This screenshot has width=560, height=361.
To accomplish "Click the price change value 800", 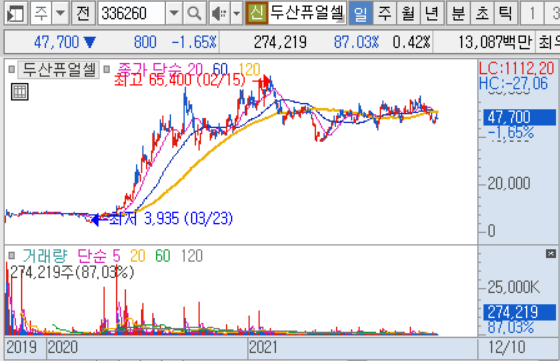I will point(145,42).
